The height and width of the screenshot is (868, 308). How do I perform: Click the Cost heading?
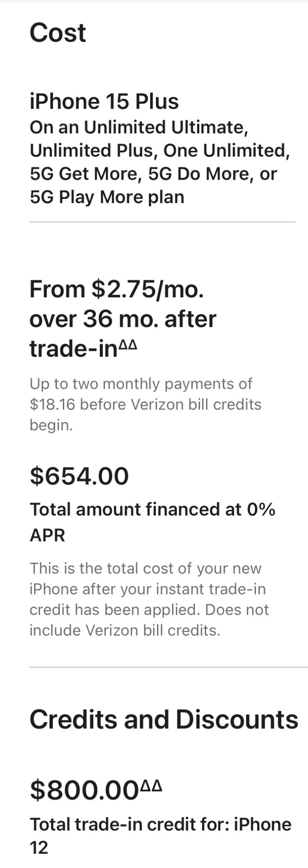(58, 33)
